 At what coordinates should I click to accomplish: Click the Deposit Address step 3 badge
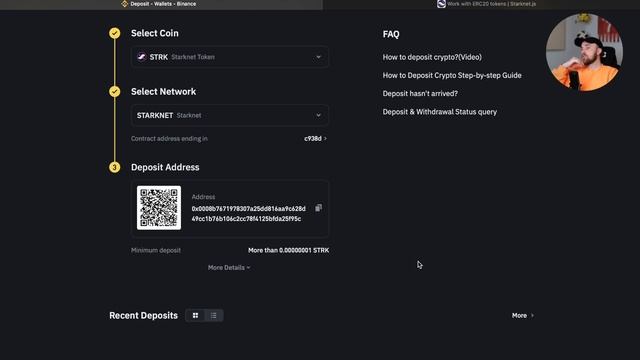point(115,167)
